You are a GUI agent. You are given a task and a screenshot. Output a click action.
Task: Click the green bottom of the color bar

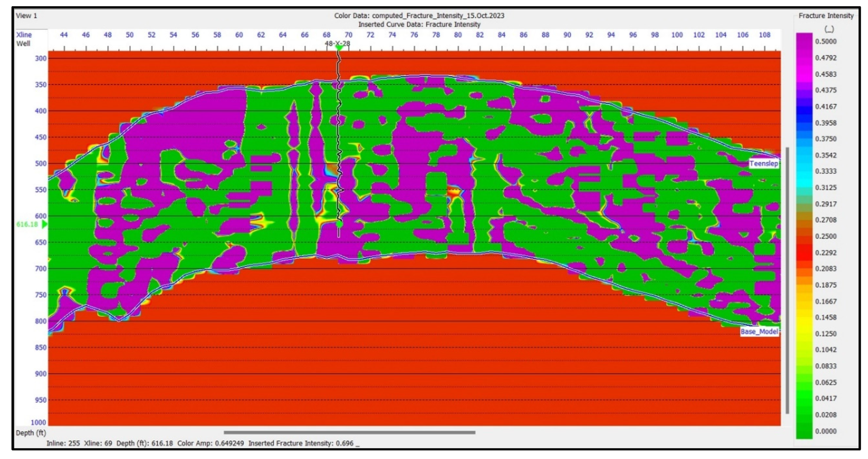(804, 433)
